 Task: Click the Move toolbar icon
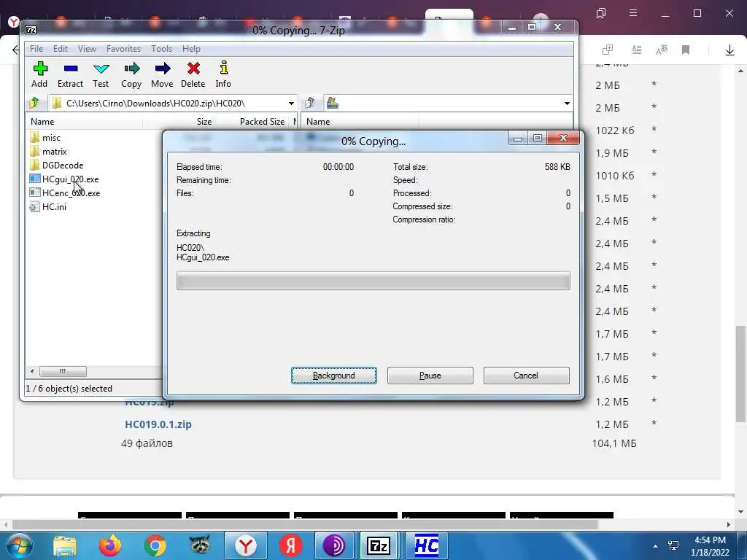(162, 74)
